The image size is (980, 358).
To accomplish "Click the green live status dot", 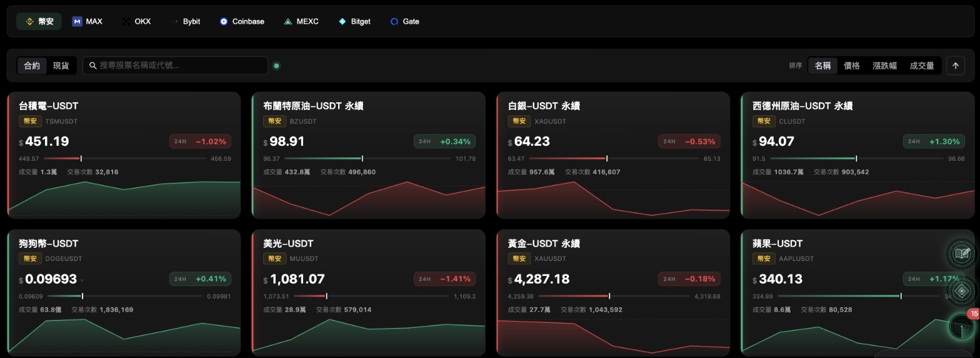I will point(276,66).
